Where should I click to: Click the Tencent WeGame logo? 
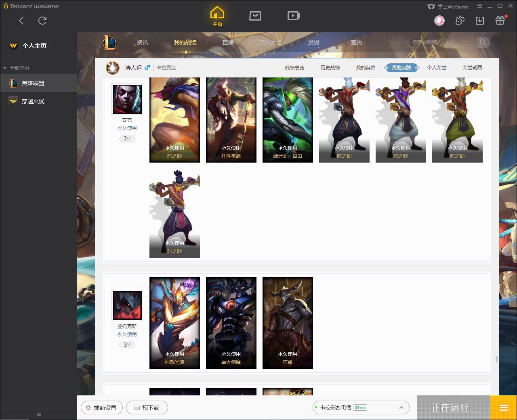32,6
